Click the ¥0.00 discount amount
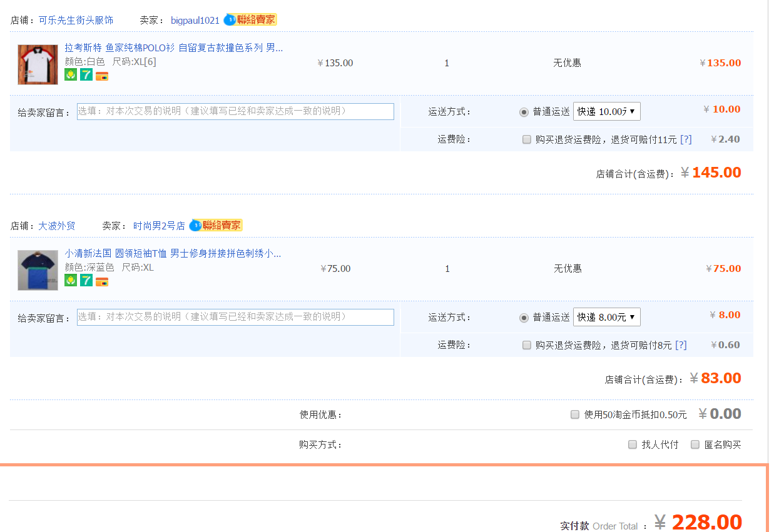Viewport: 774px width, 532px height. click(720, 414)
